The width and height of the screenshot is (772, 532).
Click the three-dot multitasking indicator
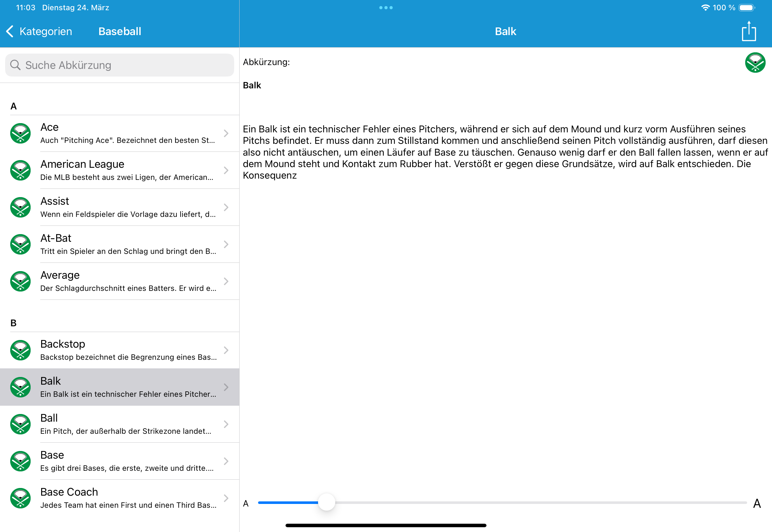(x=386, y=8)
